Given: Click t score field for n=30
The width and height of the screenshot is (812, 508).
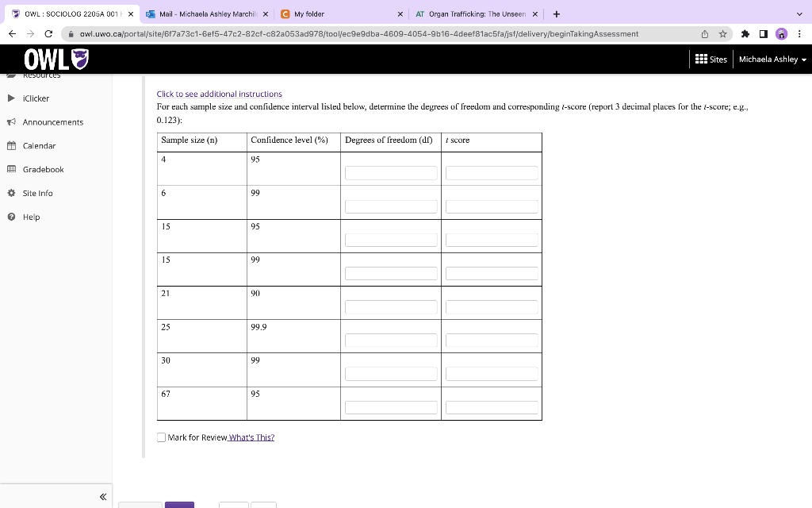Looking at the screenshot, I should click(x=492, y=374).
